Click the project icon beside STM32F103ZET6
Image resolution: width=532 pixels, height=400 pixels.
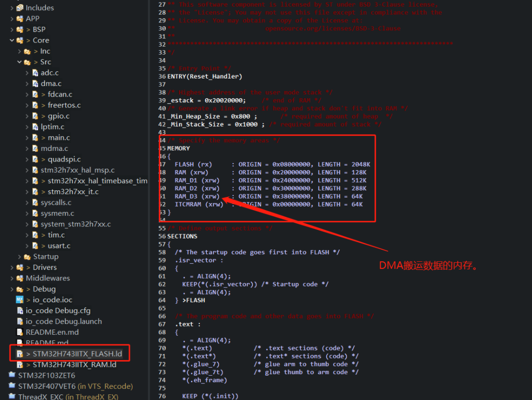point(13,375)
